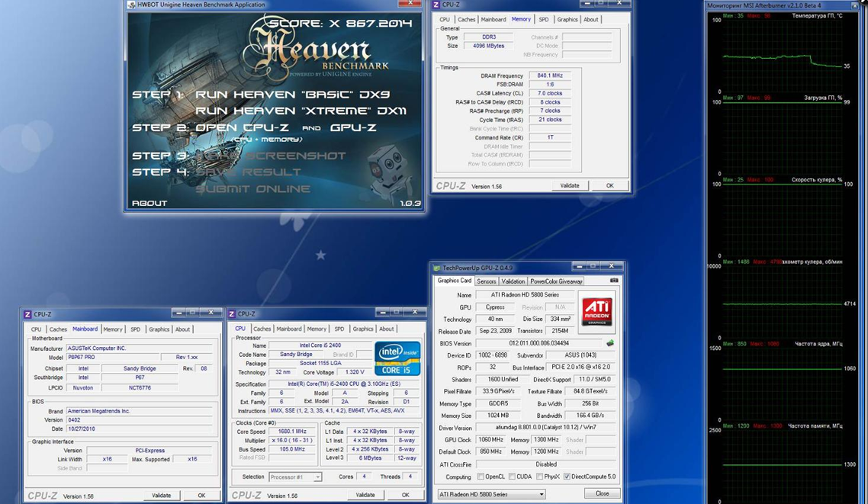Click the GPU-Z title bar icon

(437, 268)
